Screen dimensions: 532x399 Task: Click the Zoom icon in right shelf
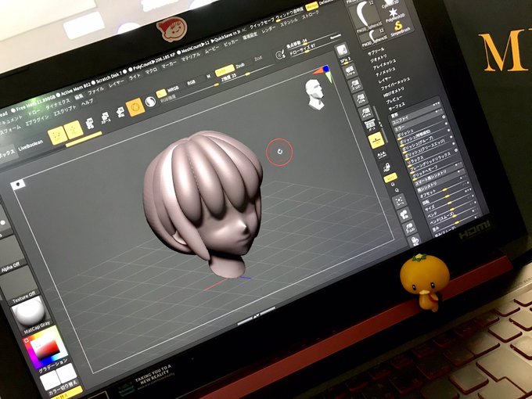[354, 84]
